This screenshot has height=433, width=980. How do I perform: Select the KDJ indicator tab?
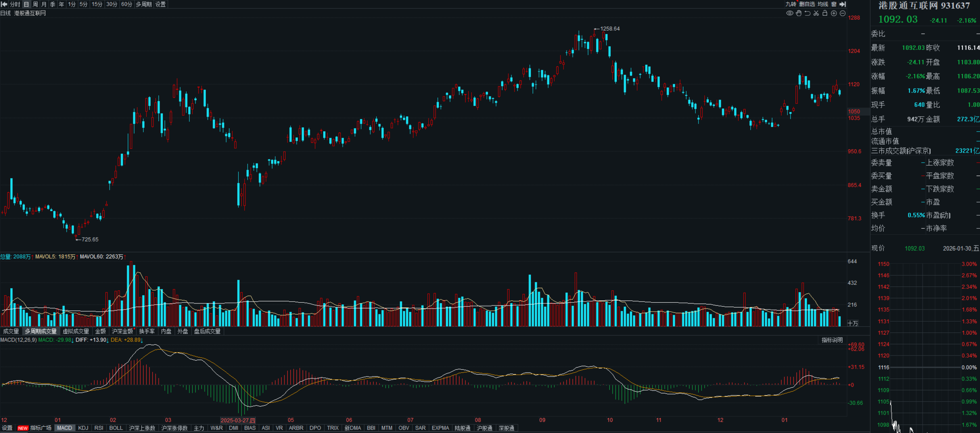point(83,428)
